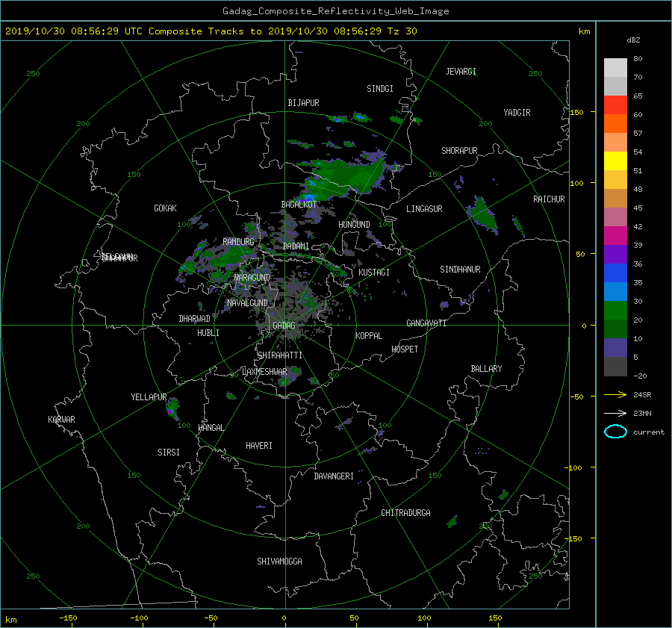
Task: Click the storm cell near Yellapur
Action: 172,407
